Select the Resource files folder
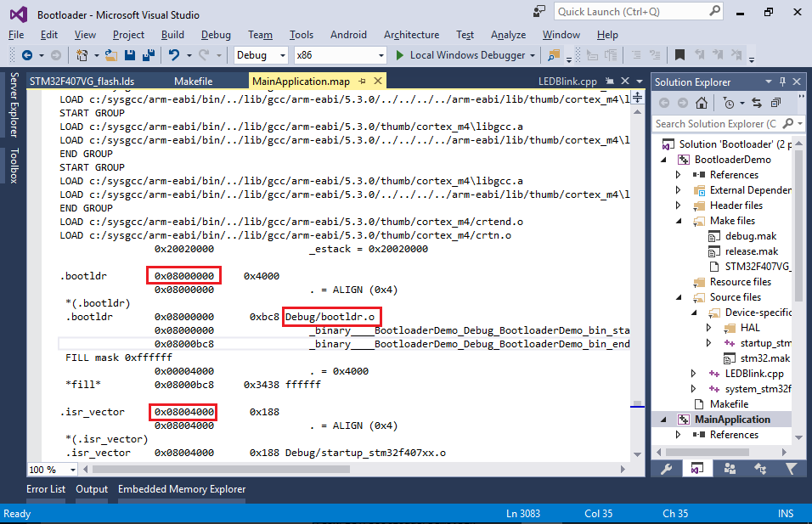 pos(740,282)
